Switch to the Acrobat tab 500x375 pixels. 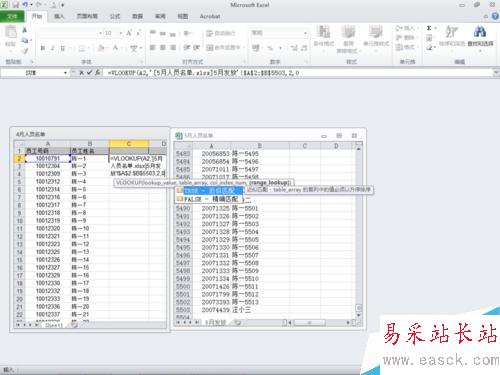[210, 16]
